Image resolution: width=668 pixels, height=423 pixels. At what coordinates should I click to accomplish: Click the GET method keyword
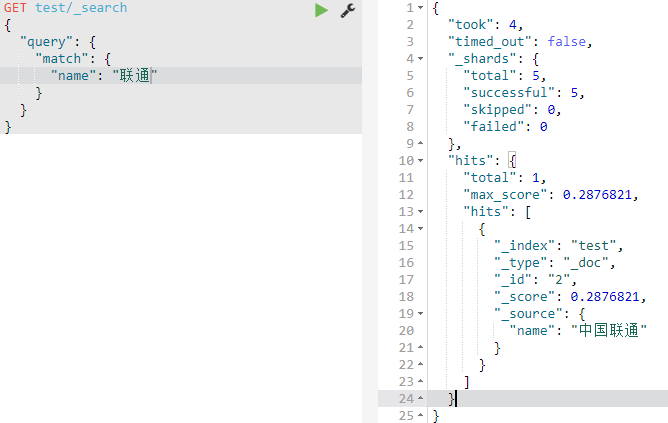tap(15, 8)
